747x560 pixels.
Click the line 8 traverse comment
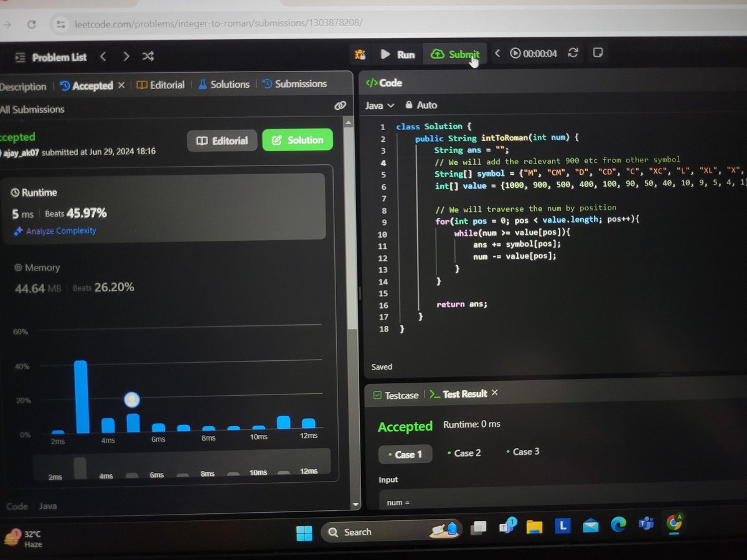[525, 208]
